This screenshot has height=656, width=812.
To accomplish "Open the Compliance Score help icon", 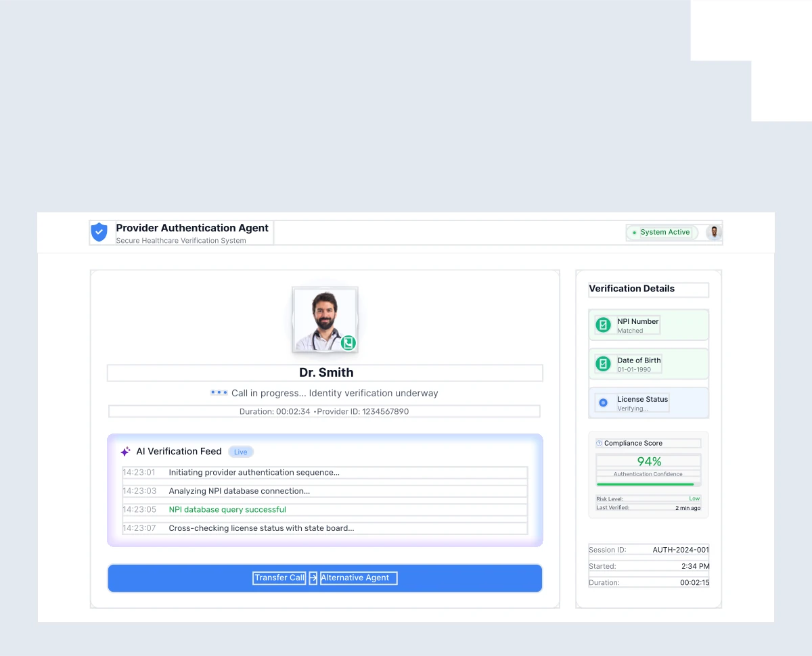I will click(x=598, y=443).
